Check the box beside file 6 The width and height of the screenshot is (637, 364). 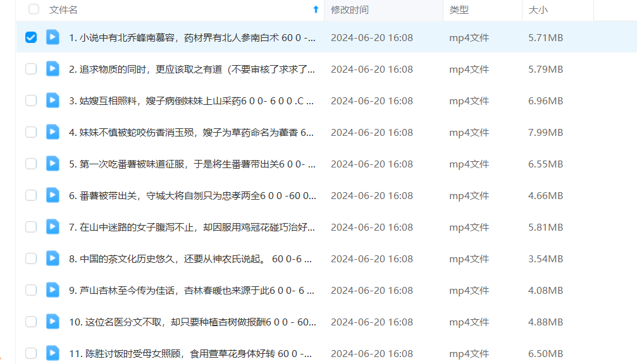[31, 195]
